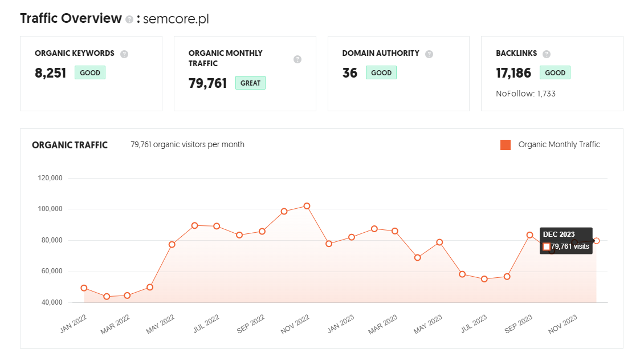Click the Backlinks help question mark icon
The height and width of the screenshot is (360, 644).
pyautogui.click(x=546, y=54)
